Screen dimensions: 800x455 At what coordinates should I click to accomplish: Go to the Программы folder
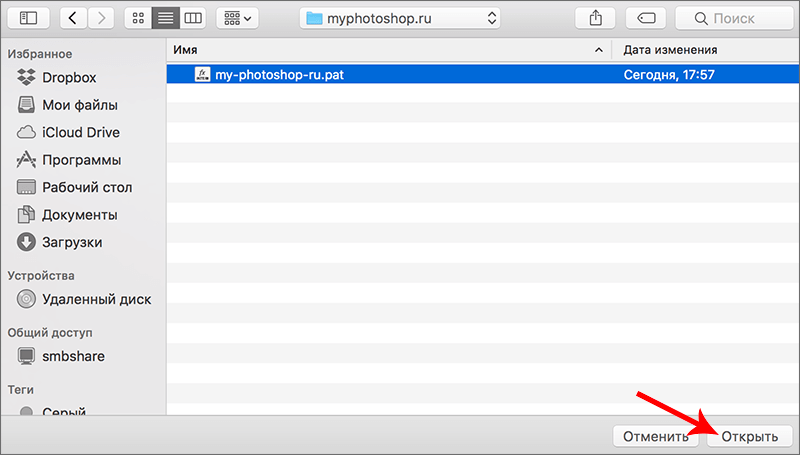(81, 160)
